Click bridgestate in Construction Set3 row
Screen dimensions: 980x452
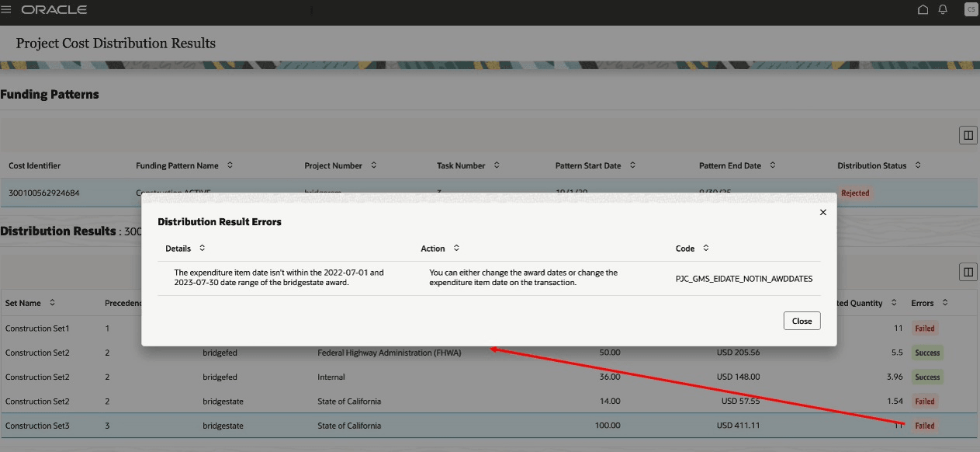(x=223, y=426)
